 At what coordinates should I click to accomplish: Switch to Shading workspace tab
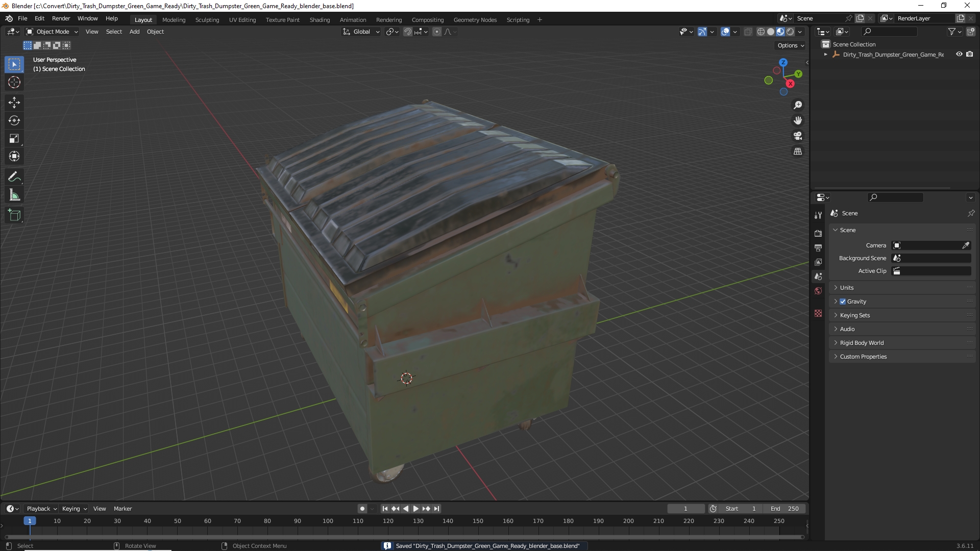(320, 20)
